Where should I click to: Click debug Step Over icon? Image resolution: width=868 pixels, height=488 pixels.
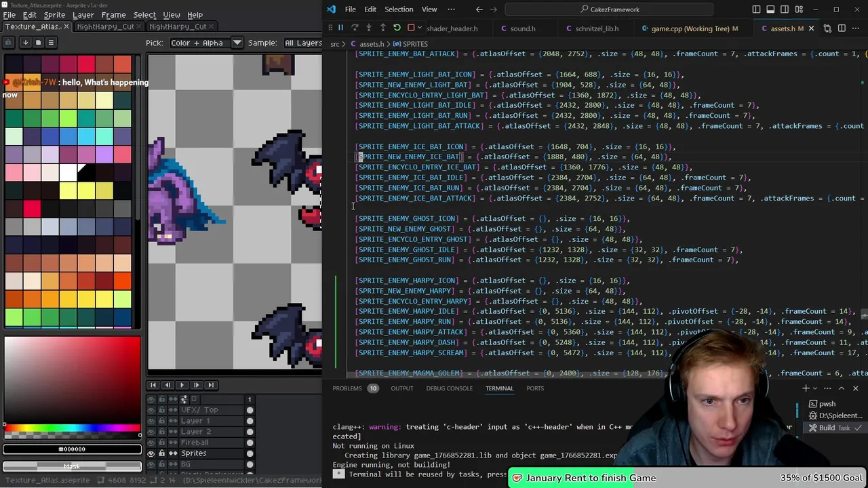point(355,28)
